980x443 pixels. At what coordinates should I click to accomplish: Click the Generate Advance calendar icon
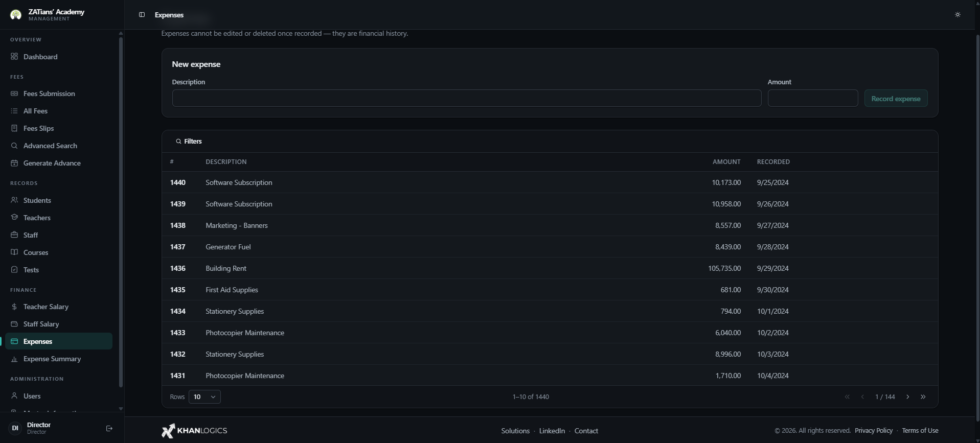(14, 163)
